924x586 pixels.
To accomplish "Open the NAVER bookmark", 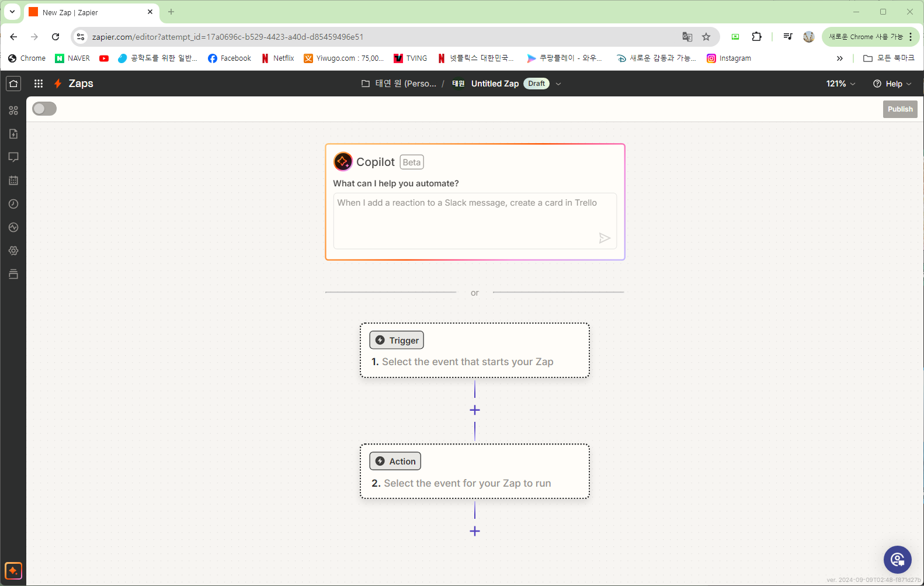I will (72, 58).
